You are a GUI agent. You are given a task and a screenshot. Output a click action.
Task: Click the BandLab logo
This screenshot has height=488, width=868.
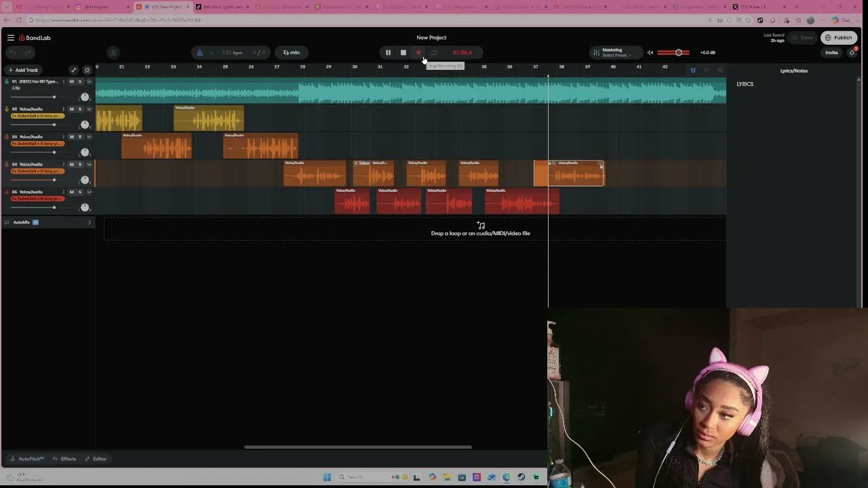click(x=35, y=38)
